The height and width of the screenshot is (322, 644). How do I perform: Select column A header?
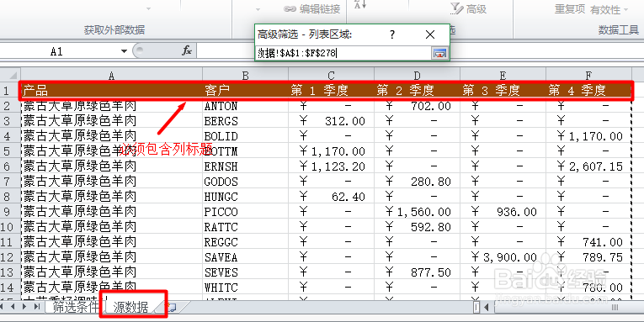click(111, 75)
